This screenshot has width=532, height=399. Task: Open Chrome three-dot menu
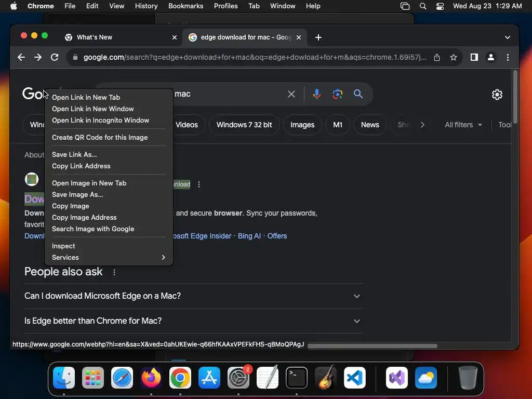point(508,57)
